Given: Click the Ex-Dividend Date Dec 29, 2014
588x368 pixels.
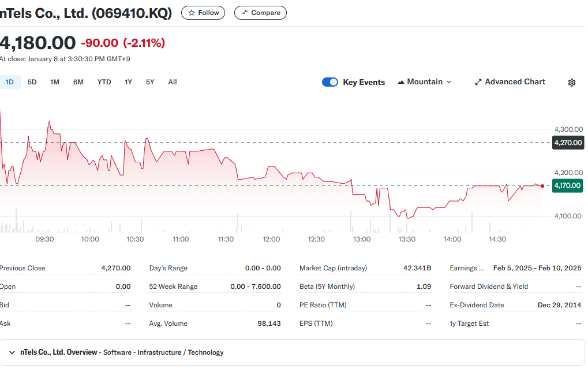Looking at the screenshot, I should click(560, 305).
